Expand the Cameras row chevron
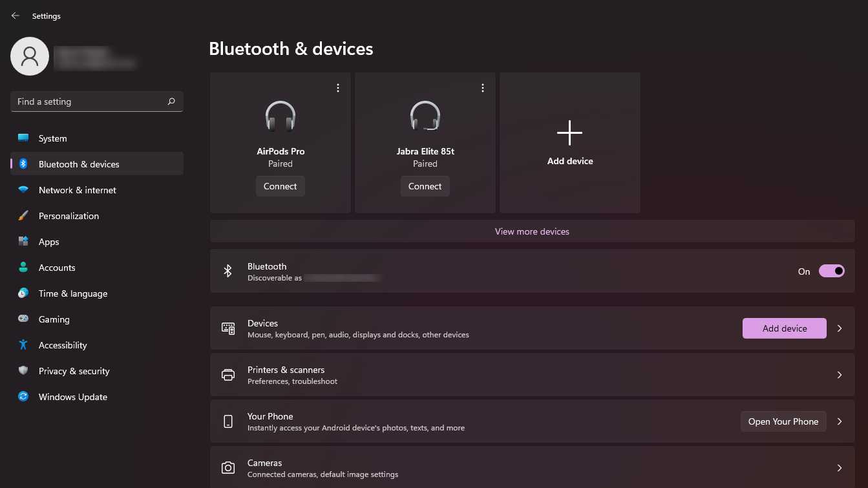This screenshot has width=868, height=488. click(x=840, y=468)
